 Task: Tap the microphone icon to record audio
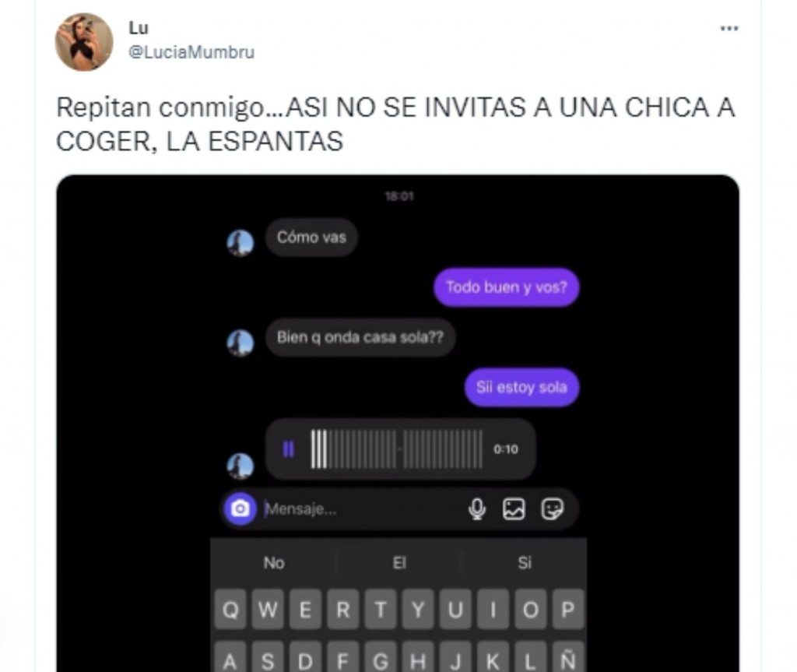477,508
